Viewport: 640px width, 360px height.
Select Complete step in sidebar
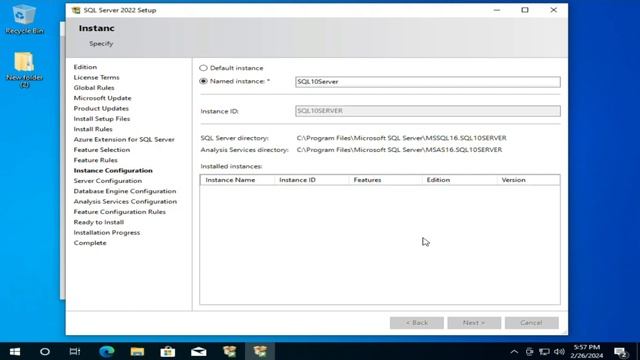90,243
